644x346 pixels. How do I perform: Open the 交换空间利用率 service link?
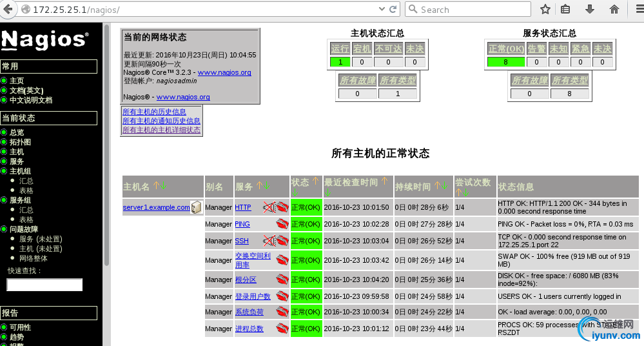point(253,260)
